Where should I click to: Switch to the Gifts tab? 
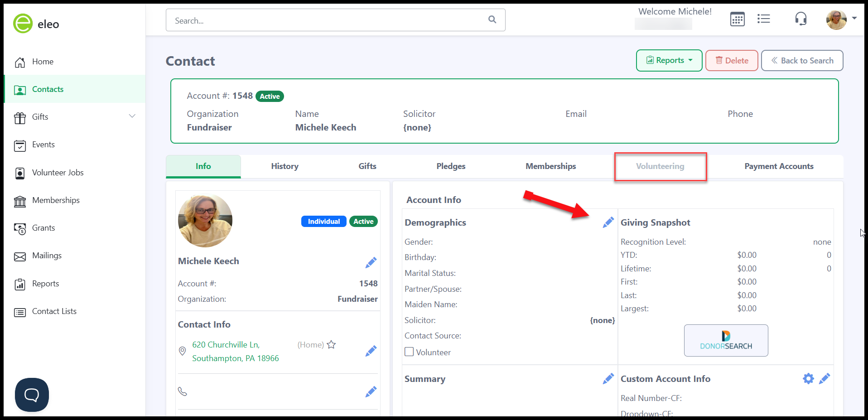[367, 166]
